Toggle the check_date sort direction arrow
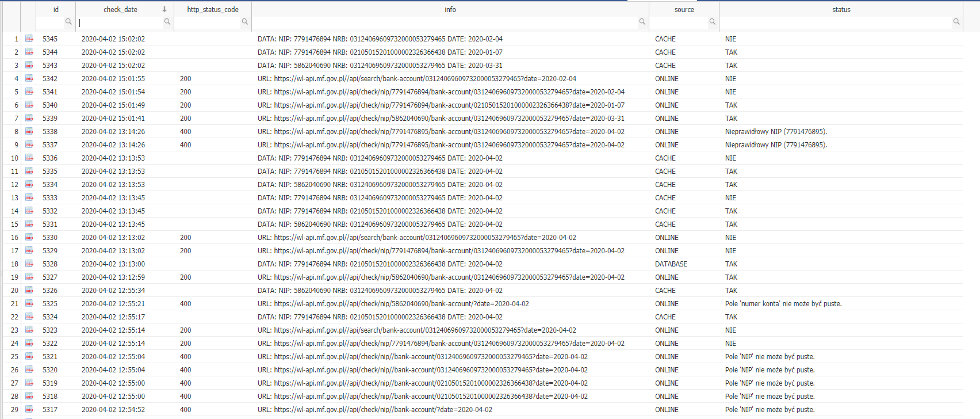This screenshot has height=419, width=980. [164, 9]
